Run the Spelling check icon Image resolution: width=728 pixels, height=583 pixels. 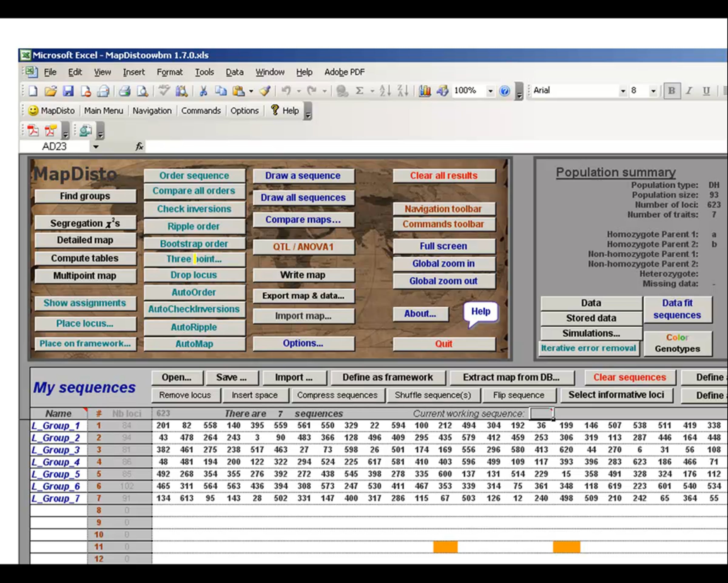coord(164,91)
